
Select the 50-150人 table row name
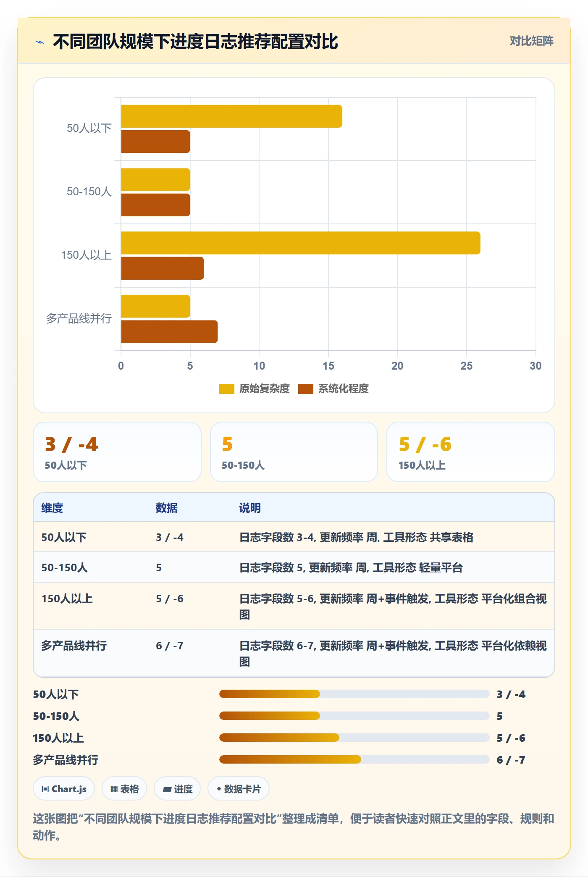pyautogui.click(x=64, y=567)
